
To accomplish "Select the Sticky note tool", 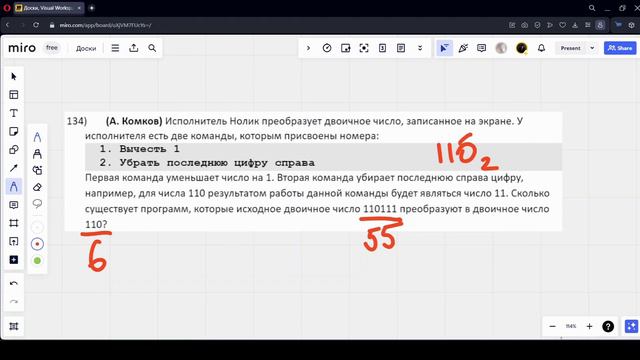I will pyautogui.click(x=14, y=131).
